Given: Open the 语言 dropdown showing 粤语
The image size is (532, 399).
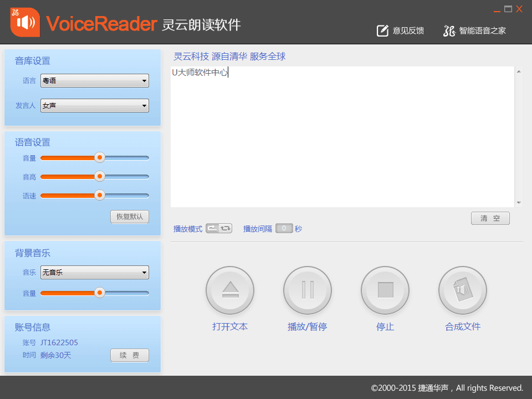Looking at the screenshot, I should pyautogui.click(x=95, y=81).
